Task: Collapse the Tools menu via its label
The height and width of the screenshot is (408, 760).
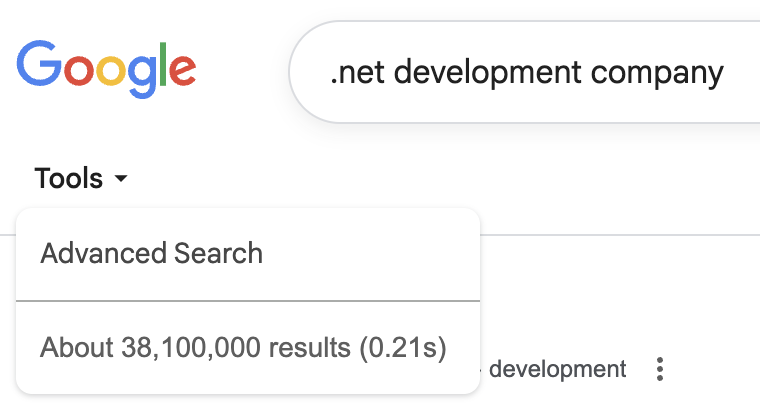Action: pos(68,178)
